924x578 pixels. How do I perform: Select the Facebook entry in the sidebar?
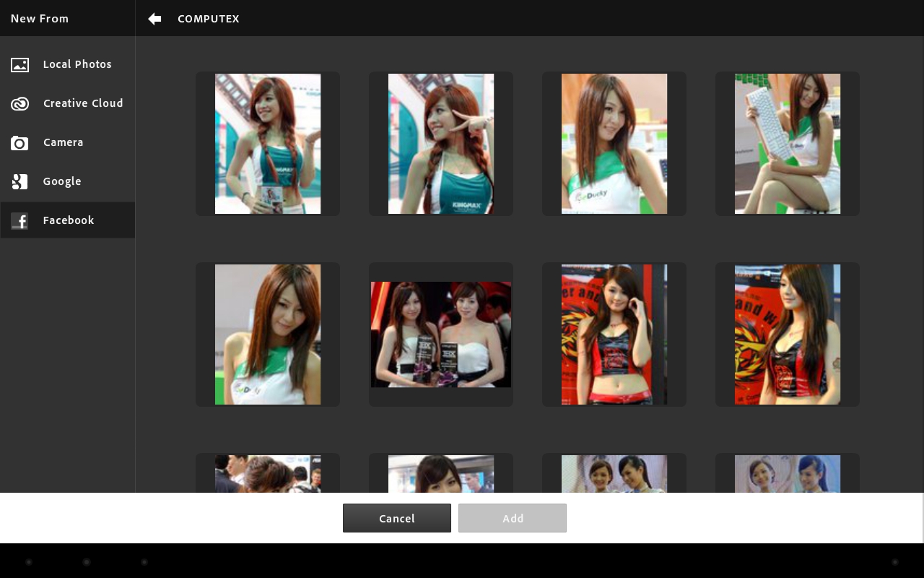tap(69, 220)
